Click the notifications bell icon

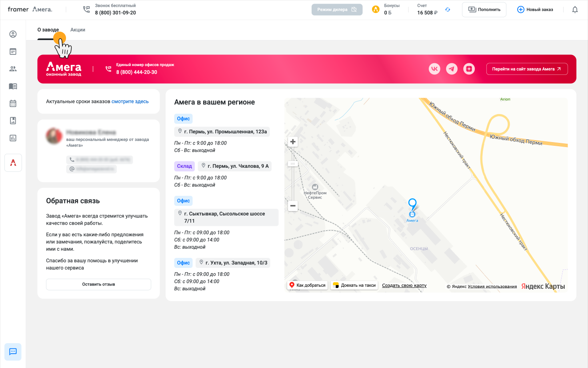coord(575,10)
